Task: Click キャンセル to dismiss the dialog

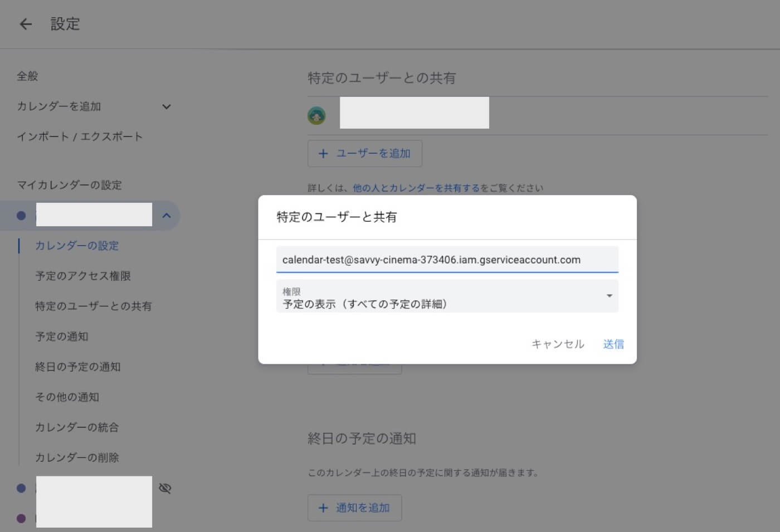Action: [x=557, y=344]
